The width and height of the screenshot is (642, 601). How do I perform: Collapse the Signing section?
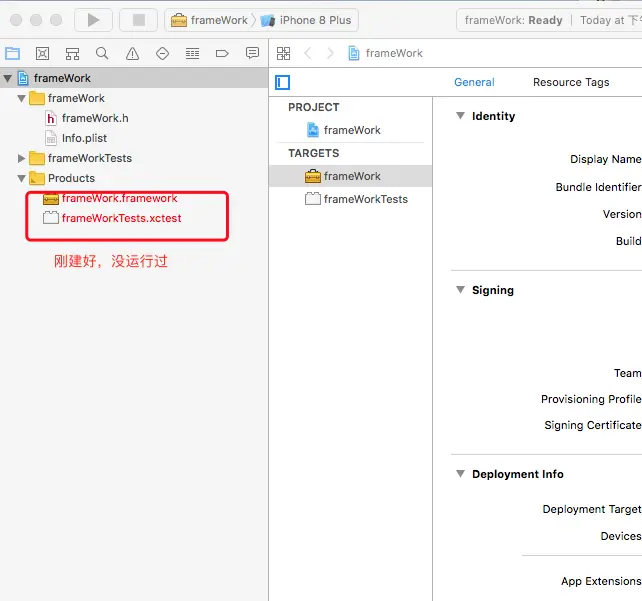pyautogui.click(x=461, y=290)
